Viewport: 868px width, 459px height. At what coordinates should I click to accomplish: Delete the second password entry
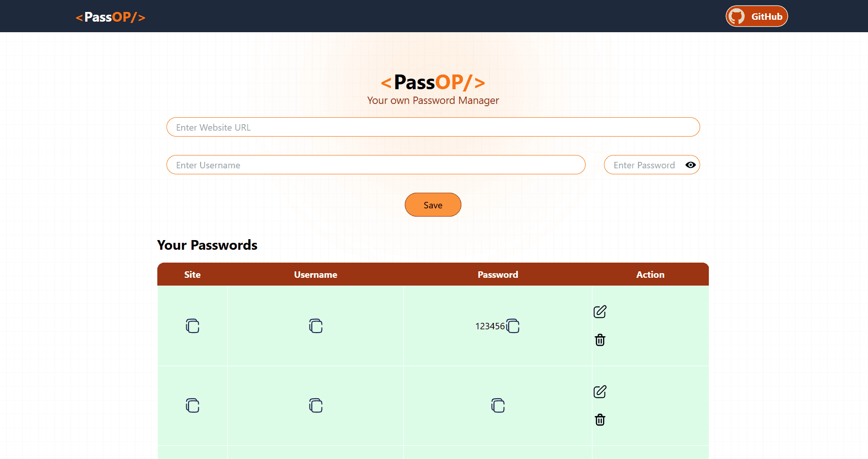coord(599,419)
